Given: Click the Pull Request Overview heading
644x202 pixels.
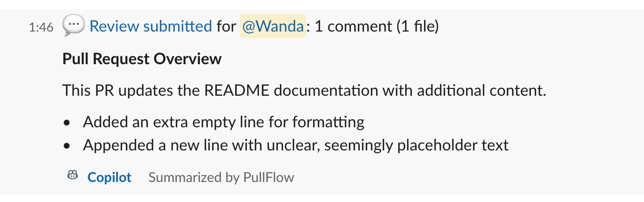Looking at the screenshot, I should tap(142, 58).
